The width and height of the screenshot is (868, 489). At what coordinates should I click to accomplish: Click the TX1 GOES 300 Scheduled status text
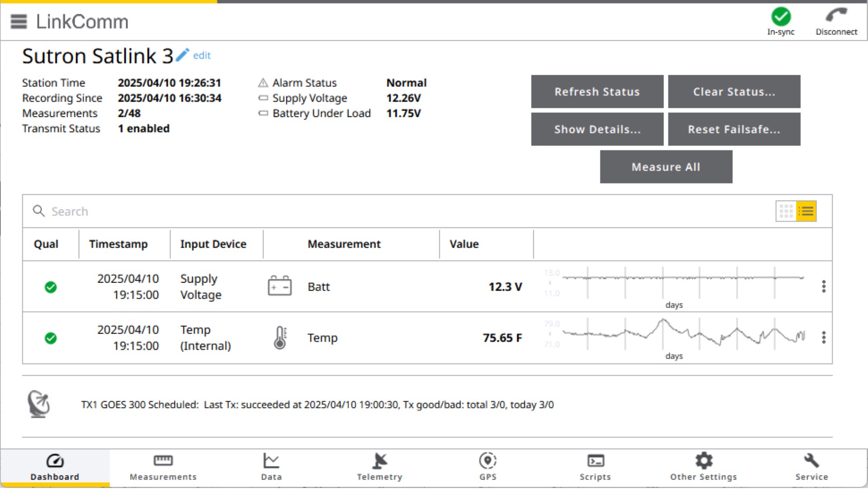click(x=318, y=405)
